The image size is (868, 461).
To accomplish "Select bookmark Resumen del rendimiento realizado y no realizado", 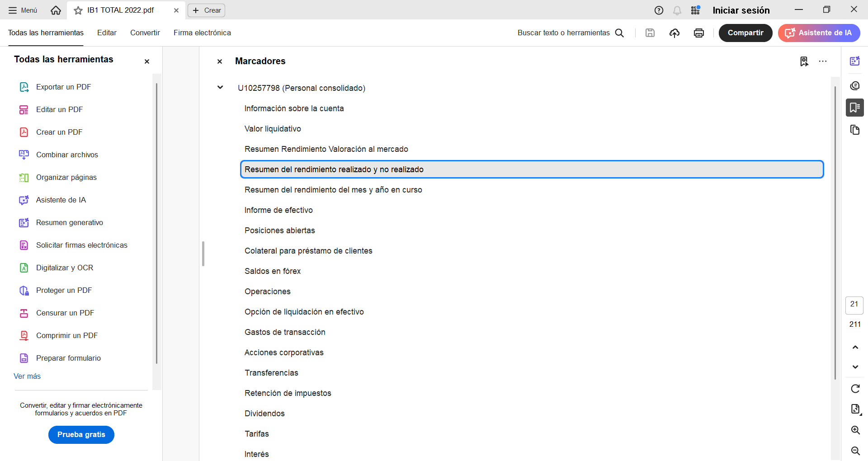I will click(x=532, y=169).
